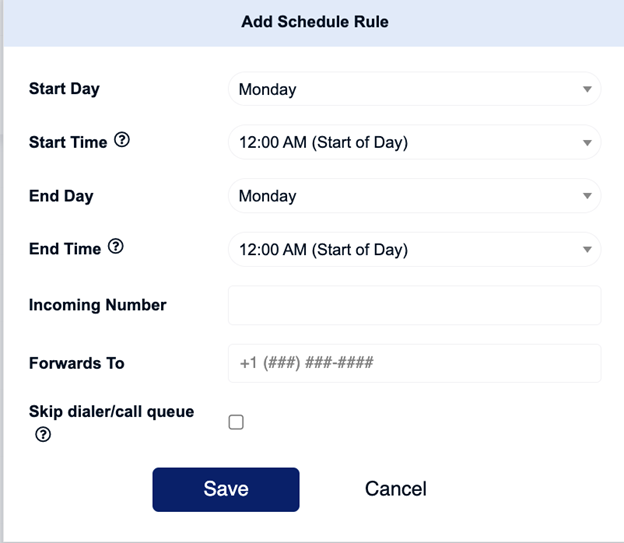Focus the Incoming Number text field

[414, 305]
